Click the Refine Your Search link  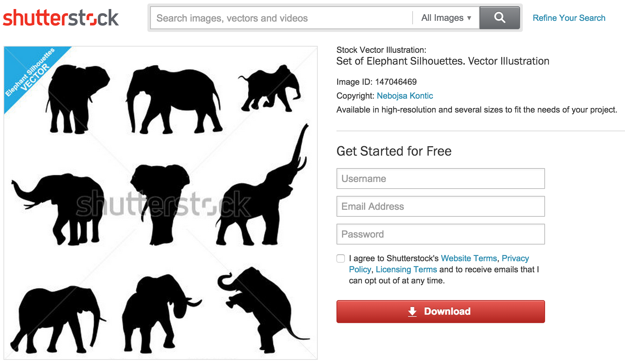click(569, 18)
